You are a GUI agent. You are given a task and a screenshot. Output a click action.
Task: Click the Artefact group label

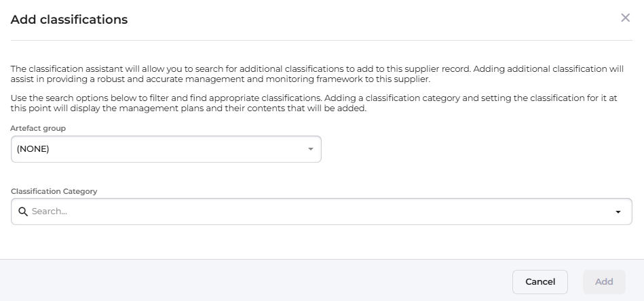[x=38, y=128]
